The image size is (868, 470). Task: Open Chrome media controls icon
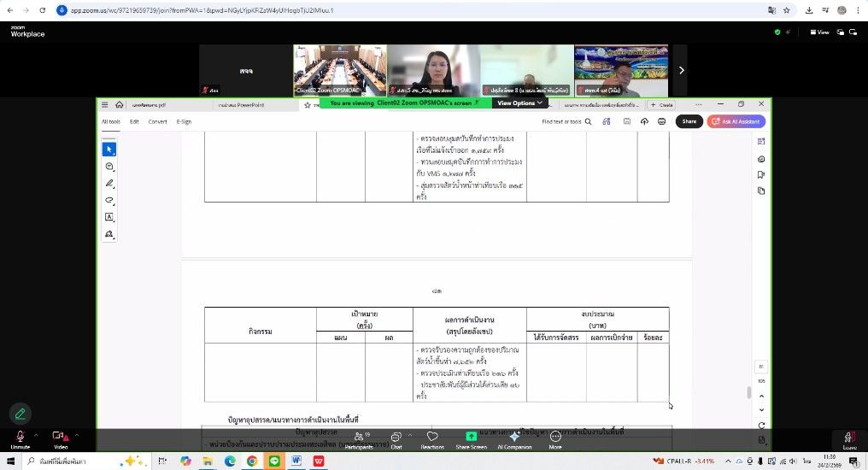(825, 10)
